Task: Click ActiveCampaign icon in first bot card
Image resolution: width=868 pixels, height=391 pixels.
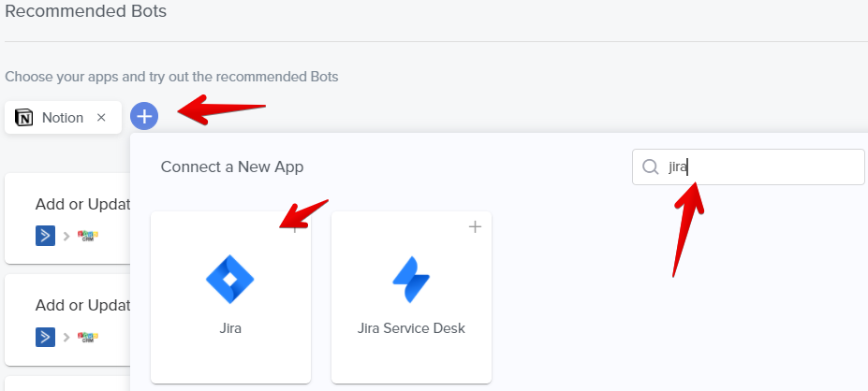Action: [45, 236]
